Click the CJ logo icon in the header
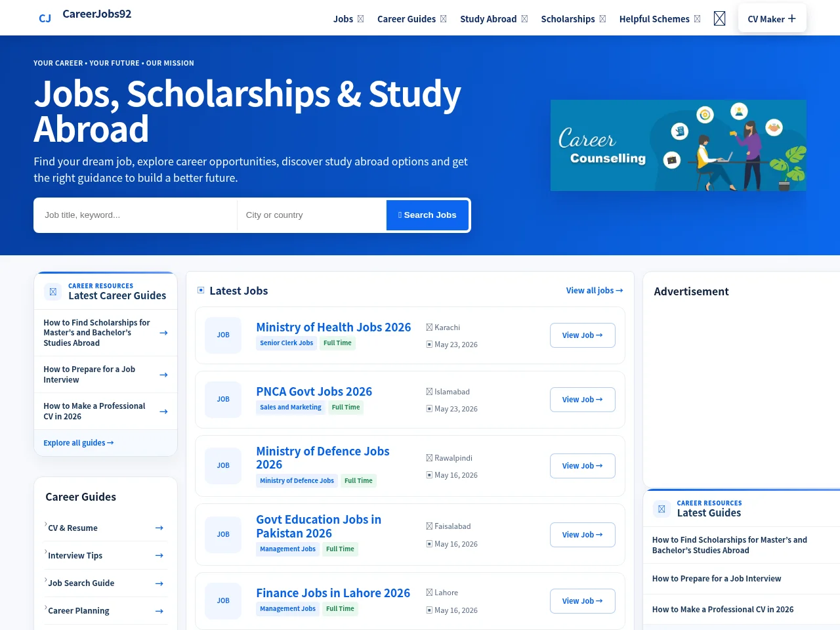The image size is (840, 630). [45, 18]
